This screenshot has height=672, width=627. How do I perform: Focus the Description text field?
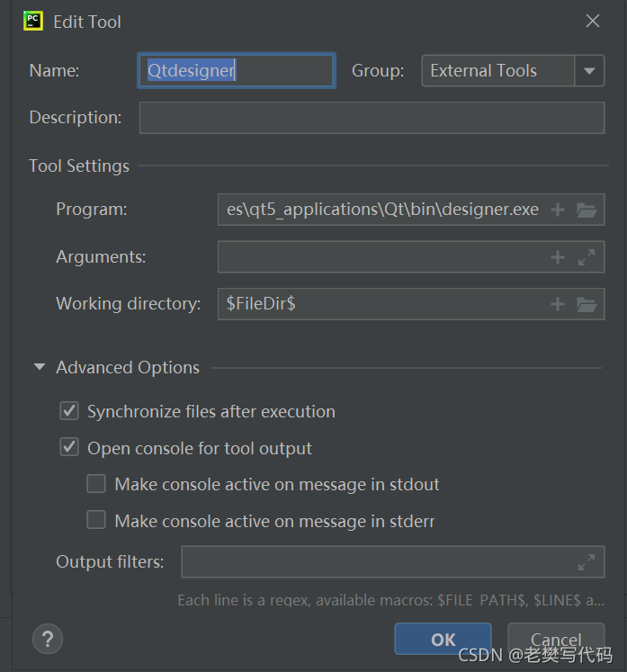click(x=371, y=118)
